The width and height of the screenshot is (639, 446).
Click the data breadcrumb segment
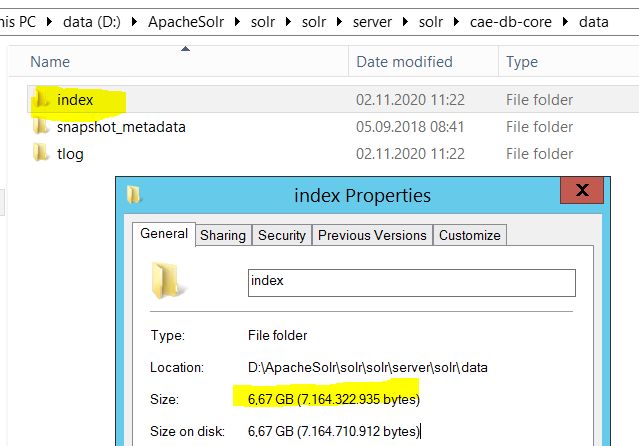[594, 22]
